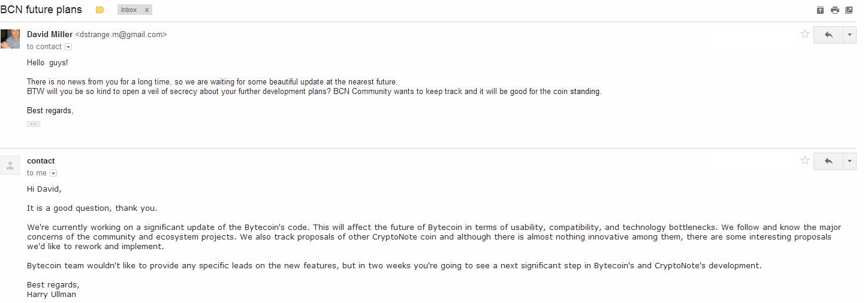Click the Inbox label tag
The image size is (868, 303).
pyautogui.click(x=129, y=10)
